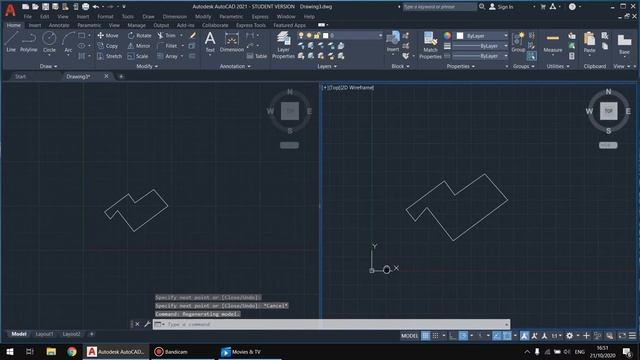The image size is (640, 360).
Task: Toggle annotation visibility icon in status bar
Action: coord(524,336)
